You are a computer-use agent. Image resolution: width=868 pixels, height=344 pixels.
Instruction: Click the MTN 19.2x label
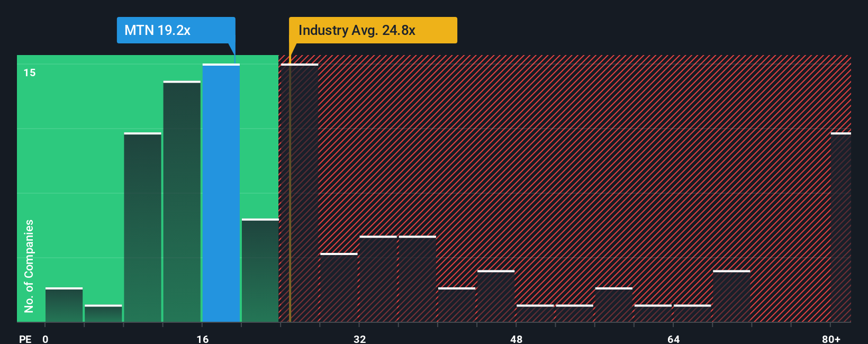click(176, 30)
